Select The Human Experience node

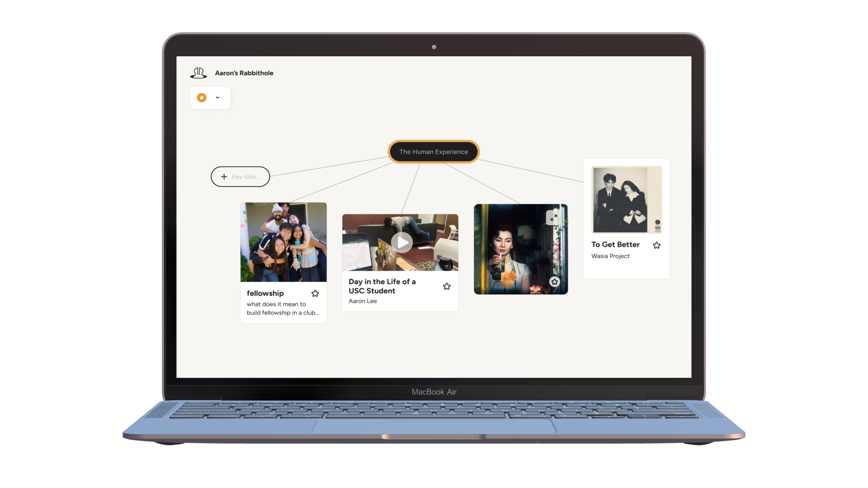click(434, 152)
